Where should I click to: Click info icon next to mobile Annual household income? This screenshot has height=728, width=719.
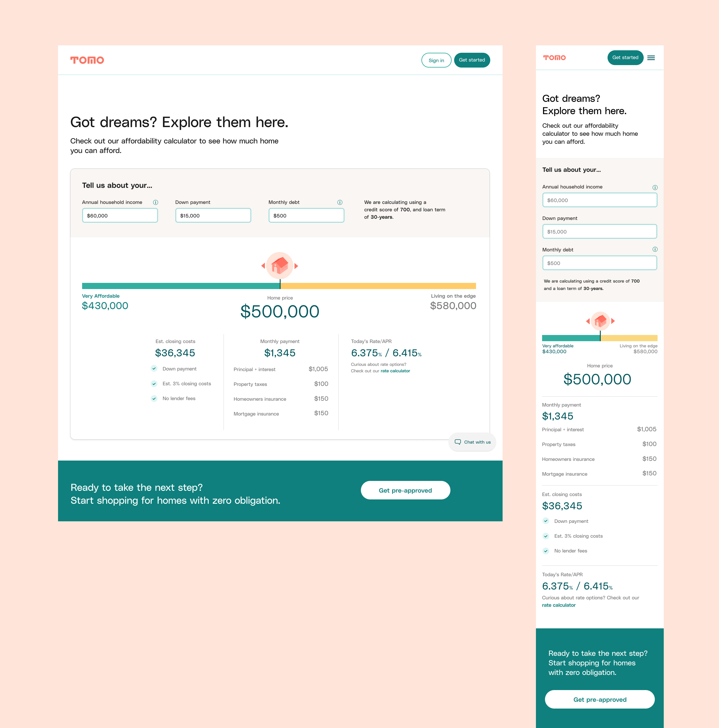[655, 187]
